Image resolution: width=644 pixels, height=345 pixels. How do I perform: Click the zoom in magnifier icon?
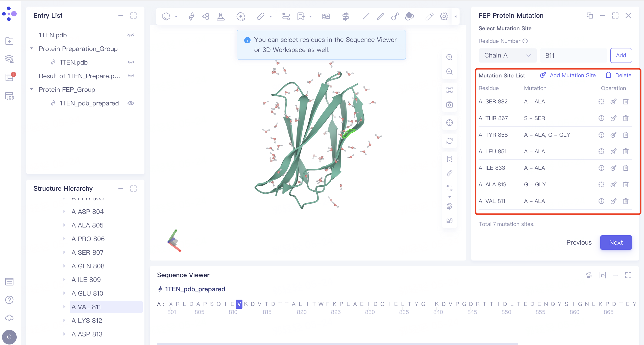[x=449, y=57]
